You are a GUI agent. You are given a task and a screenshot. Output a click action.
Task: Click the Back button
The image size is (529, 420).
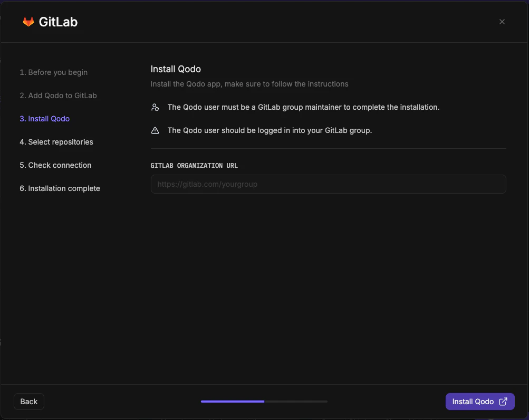pos(28,402)
